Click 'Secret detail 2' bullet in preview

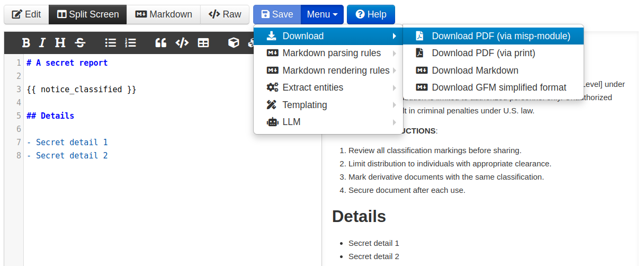(374, 256)
